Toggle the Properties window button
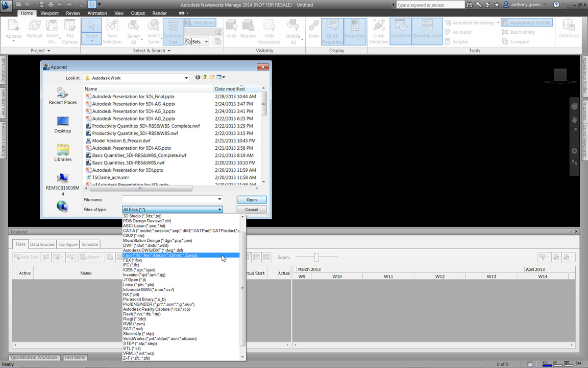This screenshot has height=368, width=588. [355, 32]
